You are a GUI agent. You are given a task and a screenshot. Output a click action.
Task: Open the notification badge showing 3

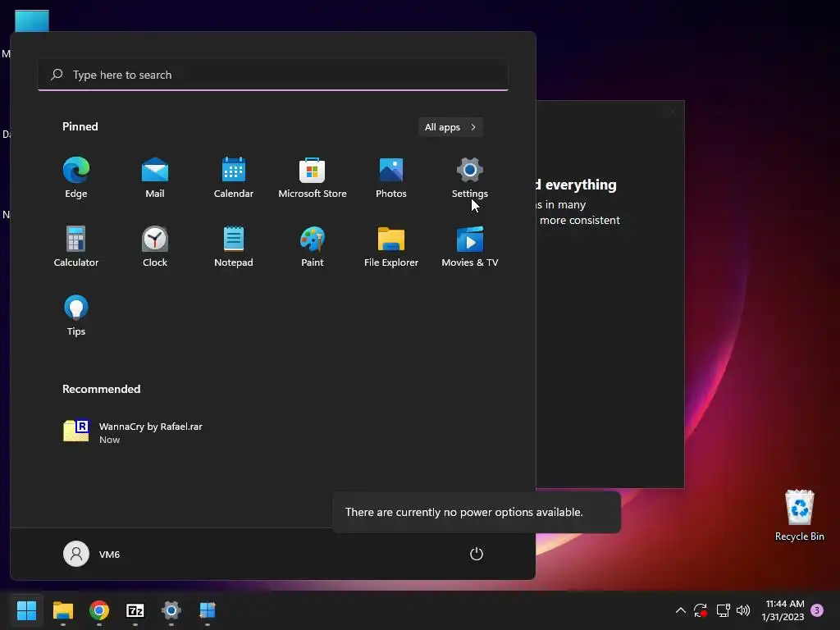pos(817,610)
